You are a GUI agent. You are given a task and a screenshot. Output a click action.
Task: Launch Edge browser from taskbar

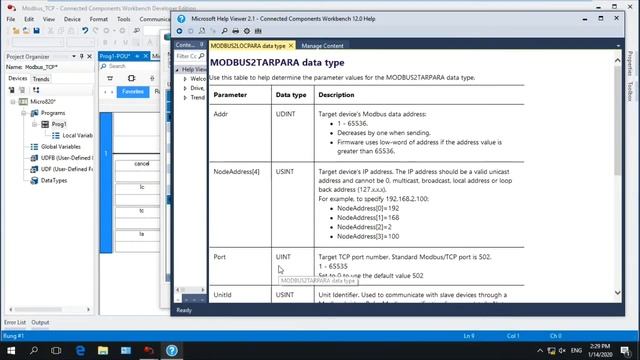click(x=80, y=351)
